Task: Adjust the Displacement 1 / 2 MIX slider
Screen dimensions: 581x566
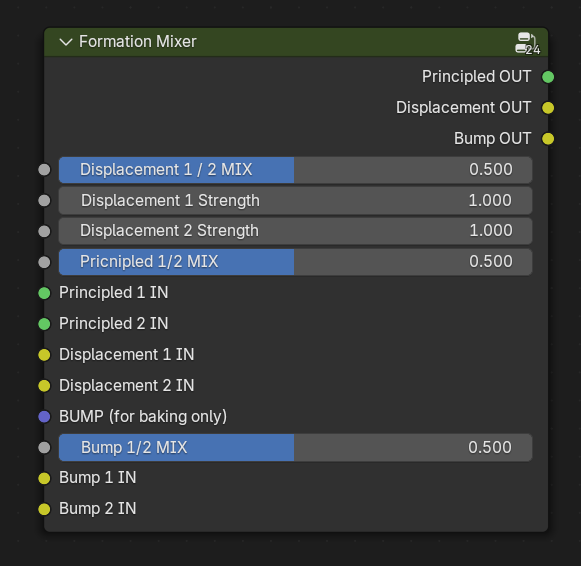Action: tap(295, 170)
